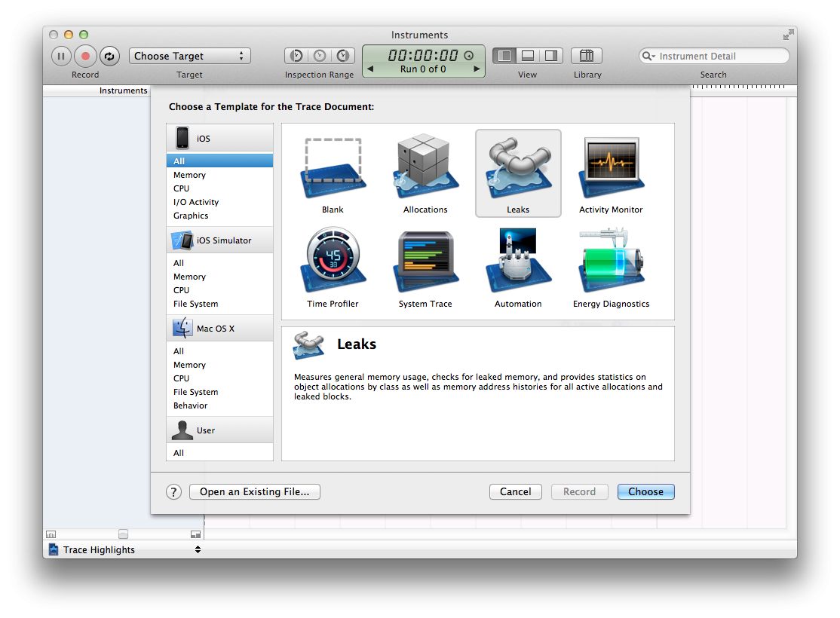The image size is (840, 618).
Task: Select All under iOS
Action: point(219,161)
